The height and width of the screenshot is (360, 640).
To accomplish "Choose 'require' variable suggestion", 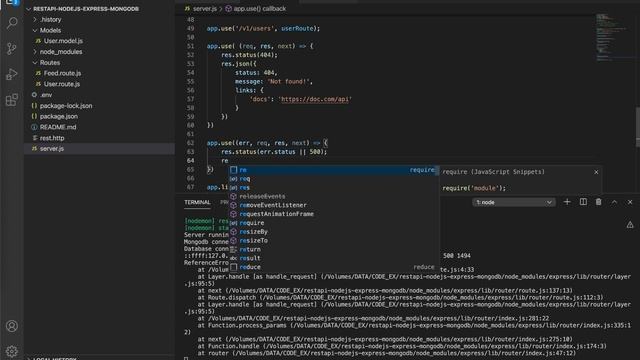I will (333, 223).
